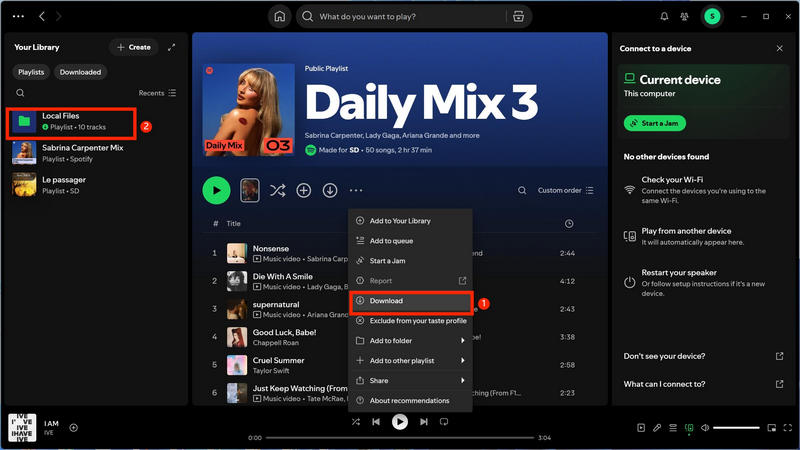Mute with the speaker icon
This screenshot has height=450, width=800.
(705, 428)
